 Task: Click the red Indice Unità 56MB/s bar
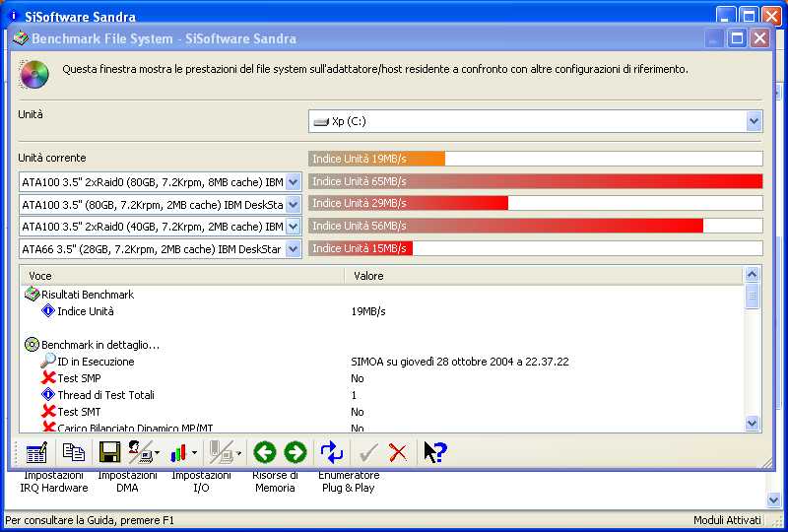click(506, 226)
